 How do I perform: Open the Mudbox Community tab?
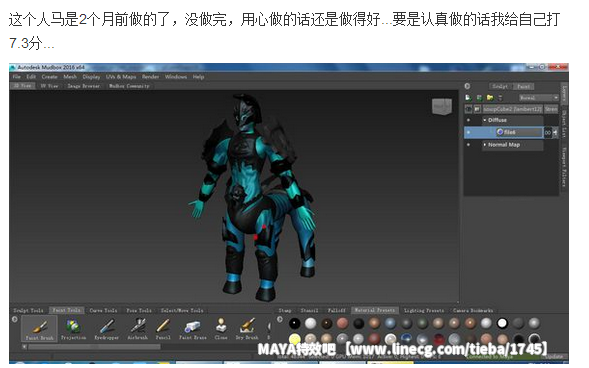point(129,86)
